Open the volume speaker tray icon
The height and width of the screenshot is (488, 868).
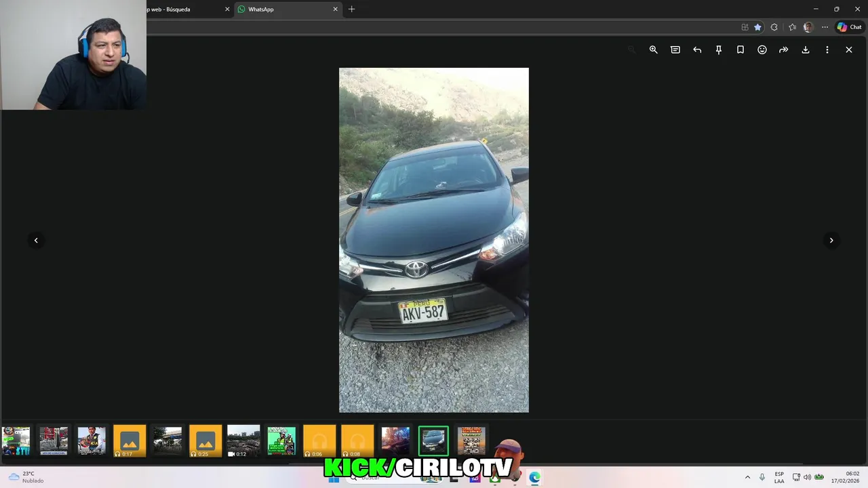(807, 477)
